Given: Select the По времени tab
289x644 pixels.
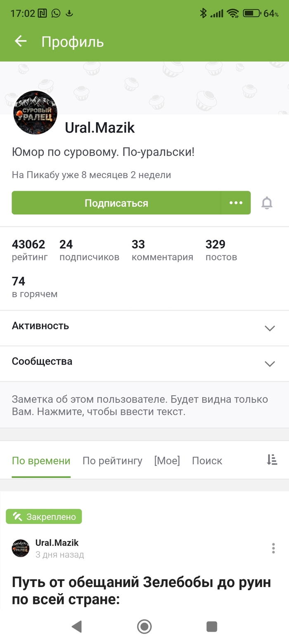Looking at the screenshot, I should click(41, 461).
